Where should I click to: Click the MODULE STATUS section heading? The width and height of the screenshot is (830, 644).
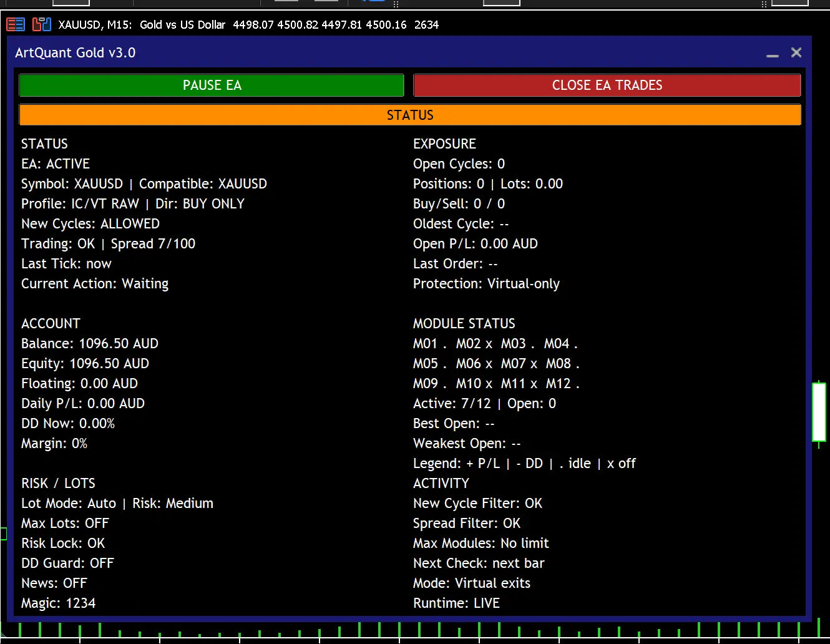click(464, 323)
